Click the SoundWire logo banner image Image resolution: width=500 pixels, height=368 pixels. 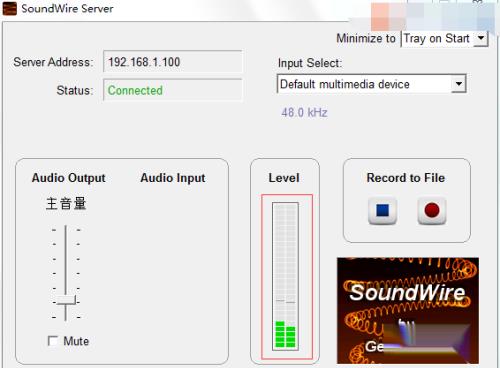point(408,310)
